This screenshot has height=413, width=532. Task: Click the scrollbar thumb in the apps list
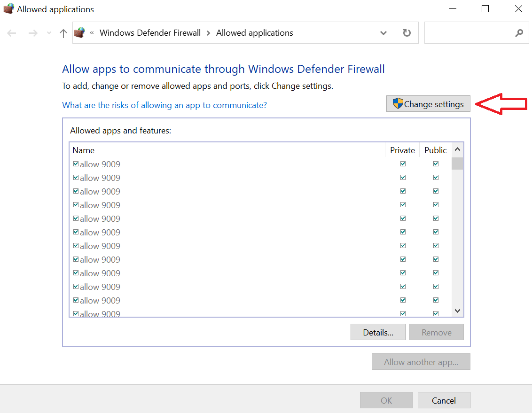pos(457,163)
